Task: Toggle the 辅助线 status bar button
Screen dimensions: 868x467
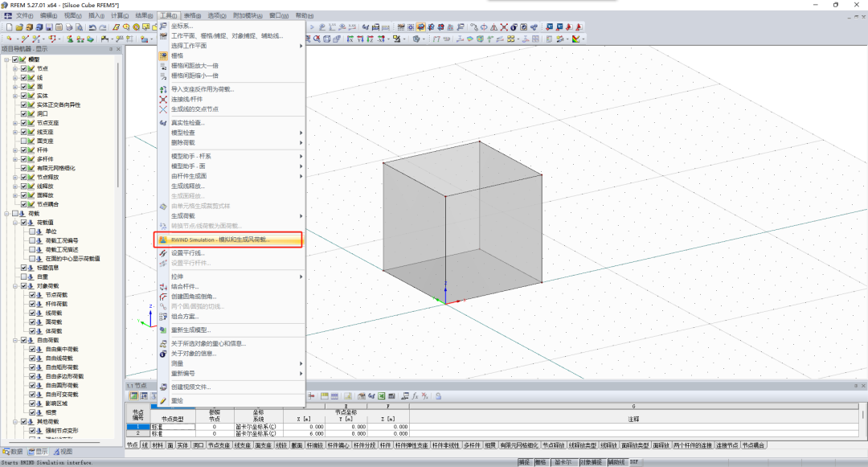Action: point(616,462)
